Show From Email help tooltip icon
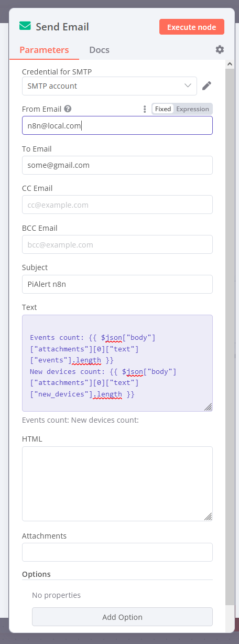This screenshot has height=644, width=239. [68, 109]
